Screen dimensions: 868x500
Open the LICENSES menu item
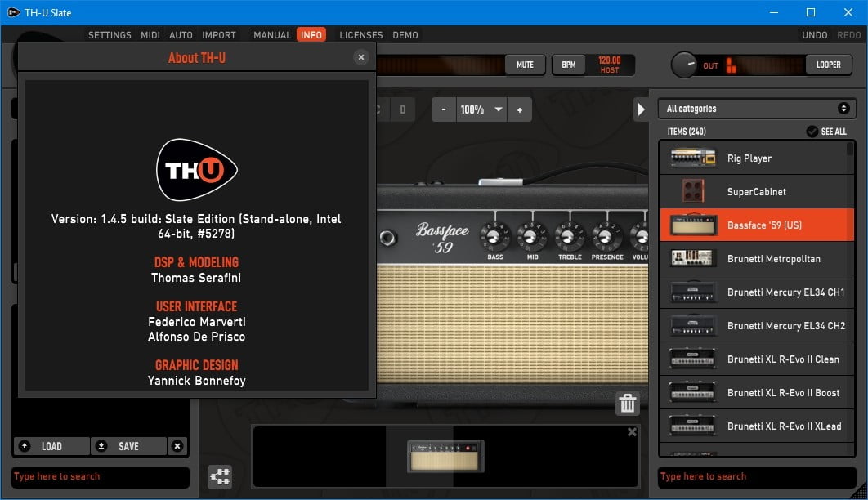click(x=361, y=35)
